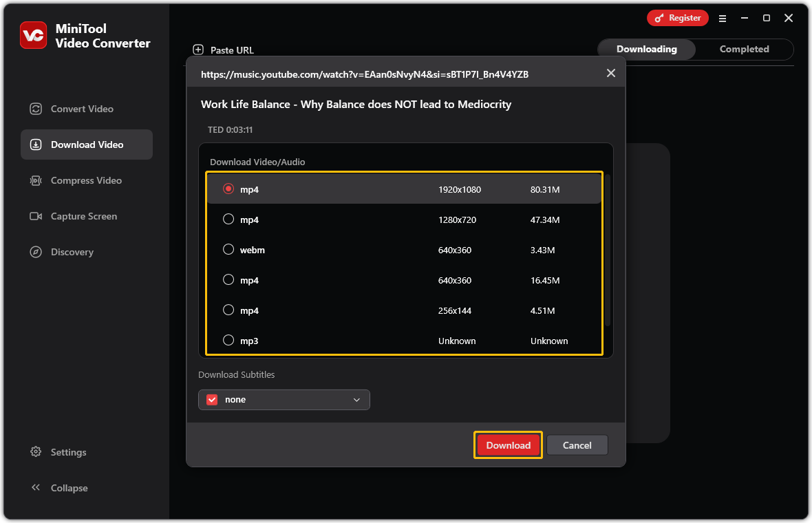This screenshot has width=812, height=523.
Task: Click the Settings gear icon
Action: [36, 451]
